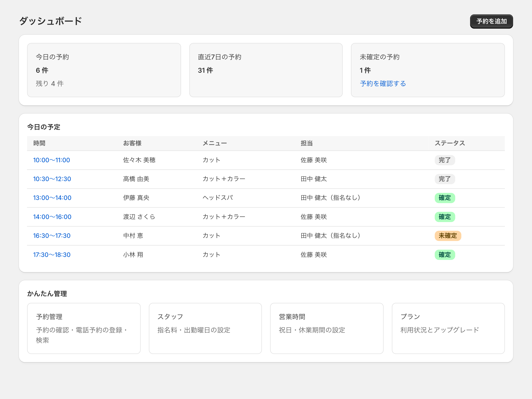Open the 予約を確認する link
This screenshot has height=399, width=532.
click(383, 83)
